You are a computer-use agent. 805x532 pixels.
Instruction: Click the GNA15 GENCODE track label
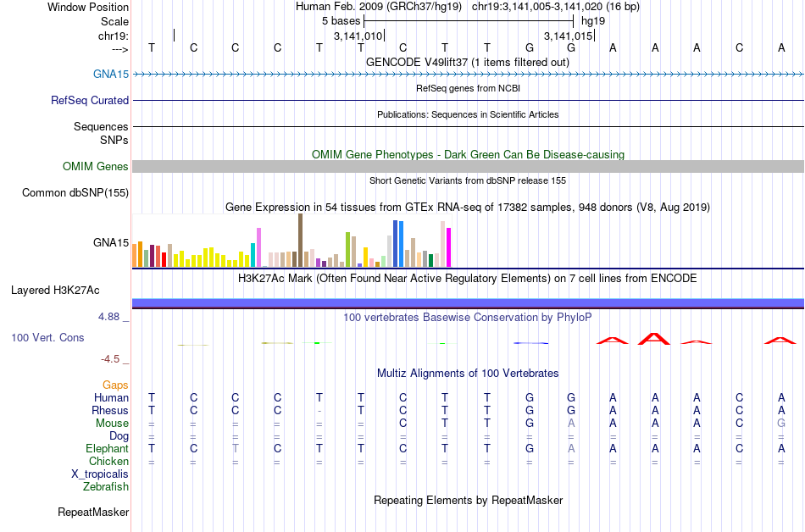coord(111,75)
